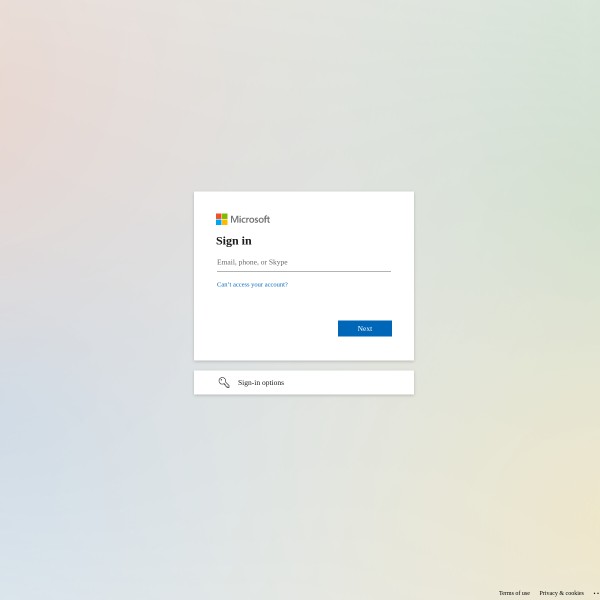Screen dimensions: 600x600
Task: Click the green square of the Microsoft logo
Action: [225, 216]
